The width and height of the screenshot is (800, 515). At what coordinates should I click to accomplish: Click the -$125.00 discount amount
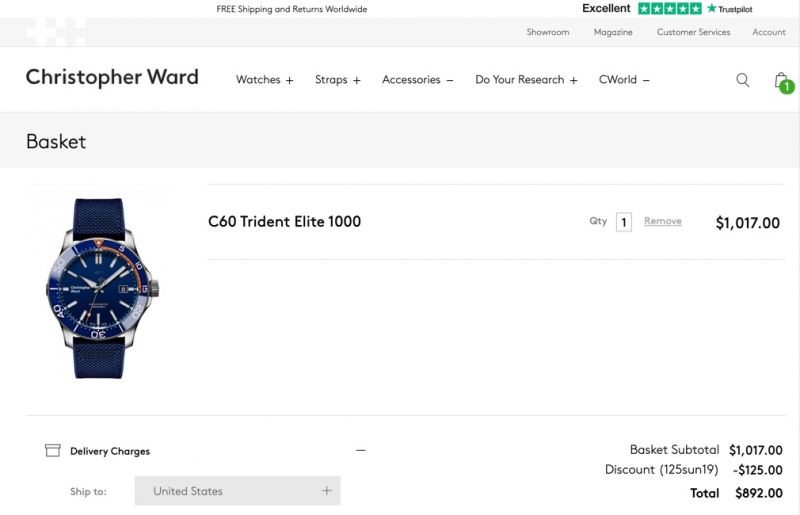(758, 470)
